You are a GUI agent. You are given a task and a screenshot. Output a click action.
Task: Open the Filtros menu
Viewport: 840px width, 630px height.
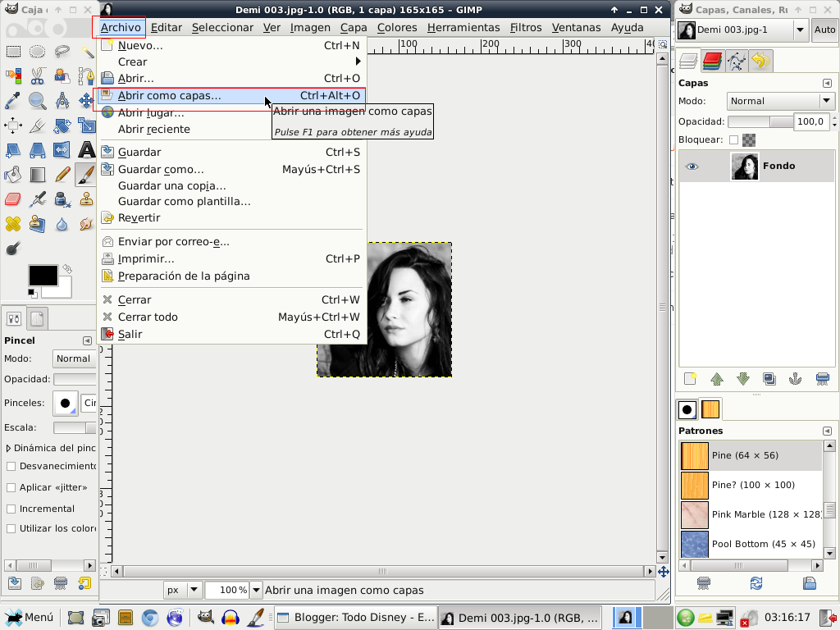click(526, 27)
